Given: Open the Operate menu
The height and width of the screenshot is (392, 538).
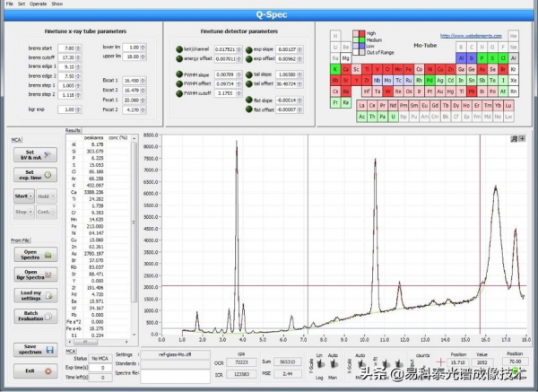Looking at the screenshot, I should 38,4.
